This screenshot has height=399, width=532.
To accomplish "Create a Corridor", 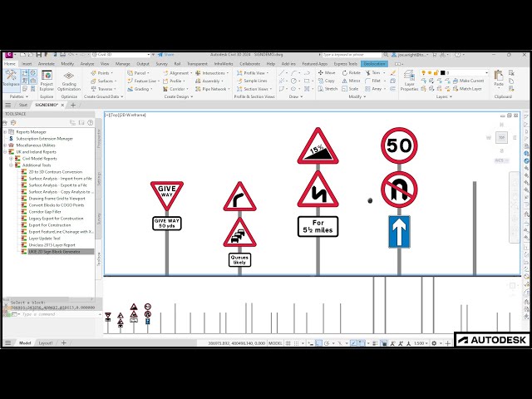I will point(175,89).
